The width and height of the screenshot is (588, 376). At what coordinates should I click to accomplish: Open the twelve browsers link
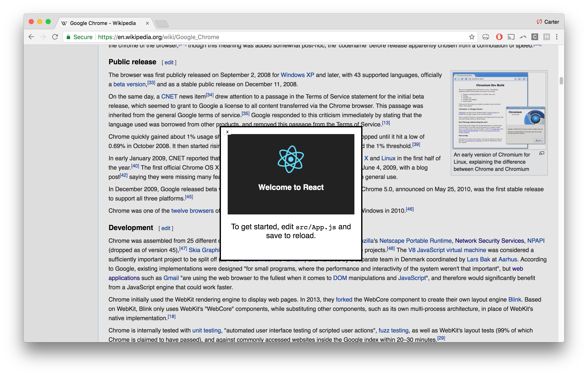click(192, 210)
